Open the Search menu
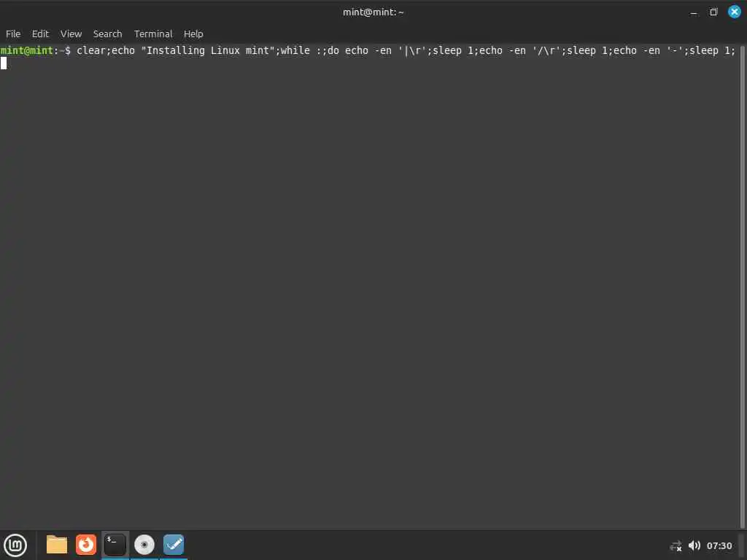The width and height of the screenshot is (747, 560). point(107,34)
